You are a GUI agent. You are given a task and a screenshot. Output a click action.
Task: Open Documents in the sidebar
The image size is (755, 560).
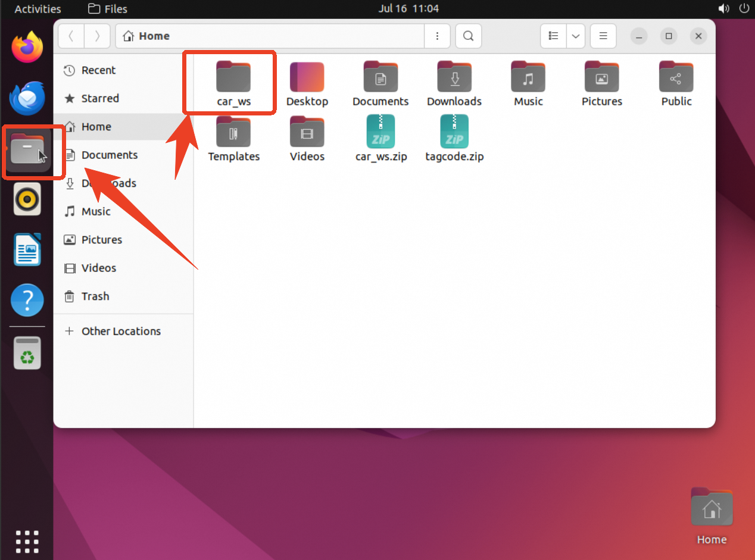(123, 155)
